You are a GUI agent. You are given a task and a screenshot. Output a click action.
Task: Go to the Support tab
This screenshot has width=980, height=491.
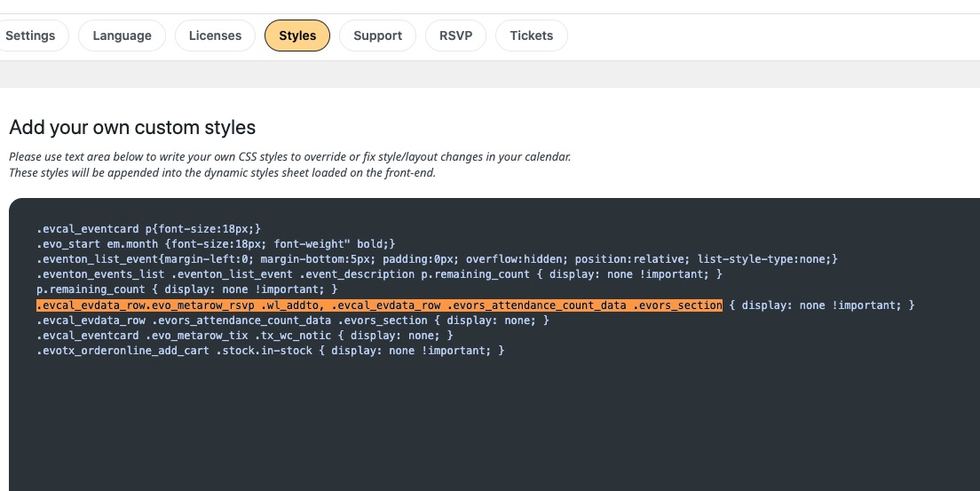pyautogui.click(x=377, y=36)
